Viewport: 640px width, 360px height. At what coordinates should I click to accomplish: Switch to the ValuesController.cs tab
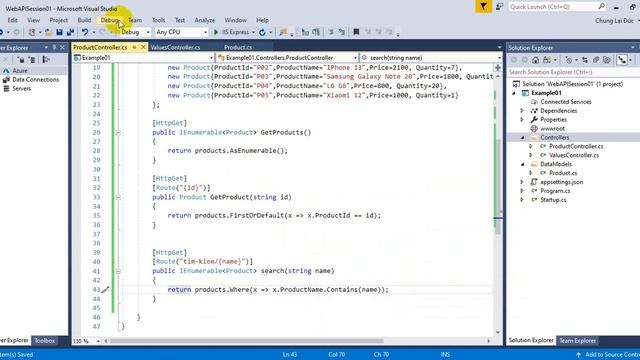click(x=175, y=47)
